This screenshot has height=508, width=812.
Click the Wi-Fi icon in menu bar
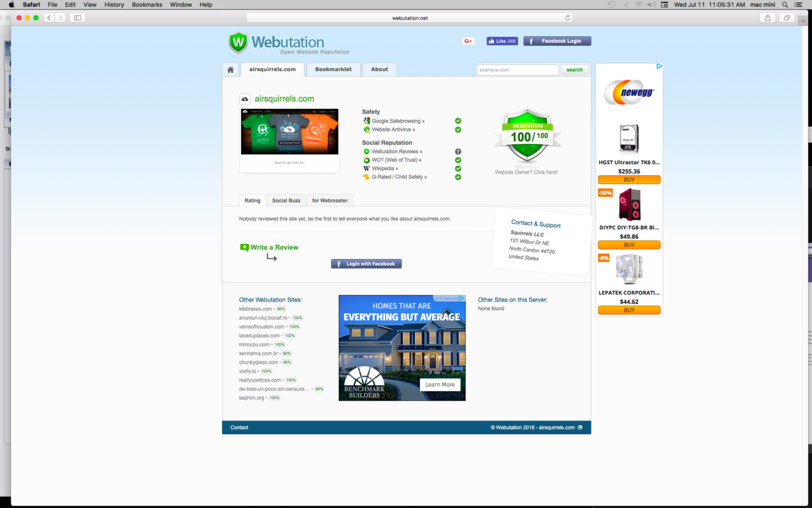click(638, 4)
